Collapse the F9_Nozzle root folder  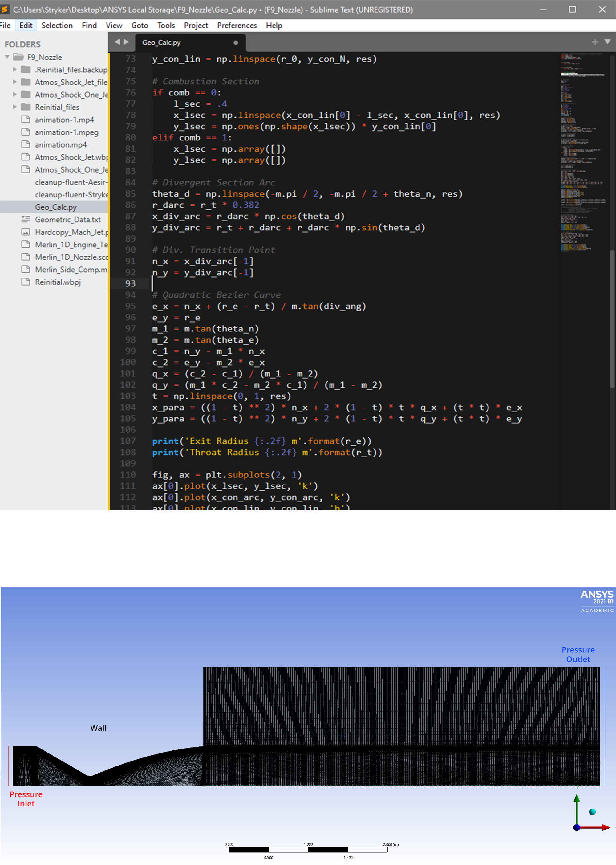[x=7, y=57]
